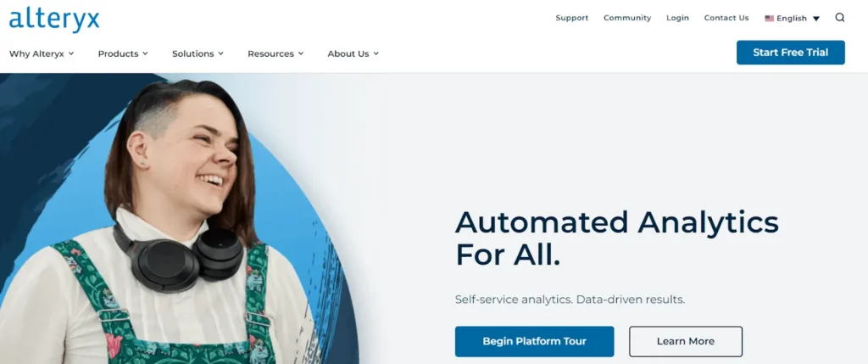Click the US flag language icon
Viewport: 868px width, 364px height.
click(x=769, y=19)
